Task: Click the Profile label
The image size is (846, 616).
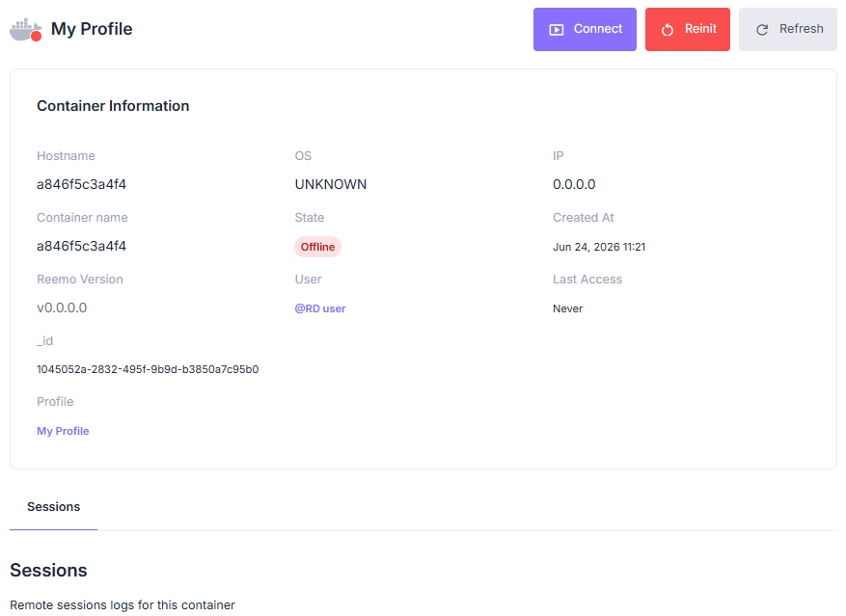Action: (55, 402)
